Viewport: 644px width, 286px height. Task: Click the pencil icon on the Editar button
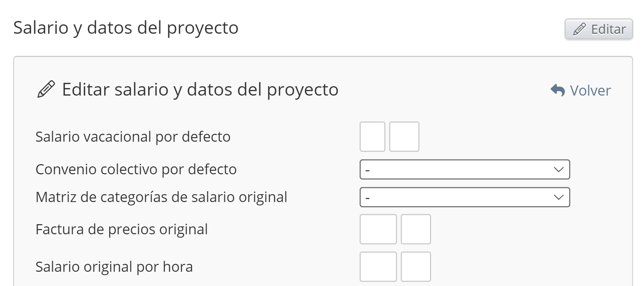579,29
